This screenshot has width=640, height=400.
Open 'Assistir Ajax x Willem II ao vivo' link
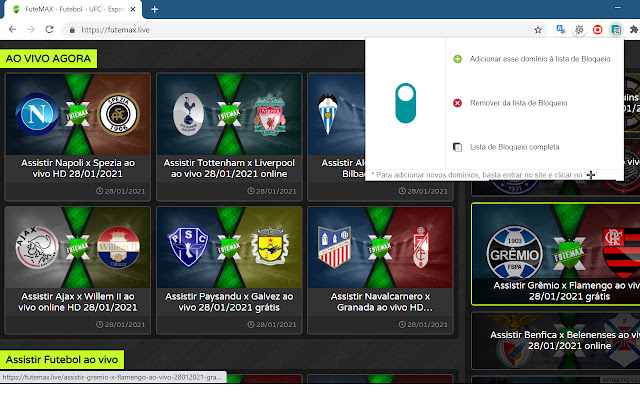point(78,302)
